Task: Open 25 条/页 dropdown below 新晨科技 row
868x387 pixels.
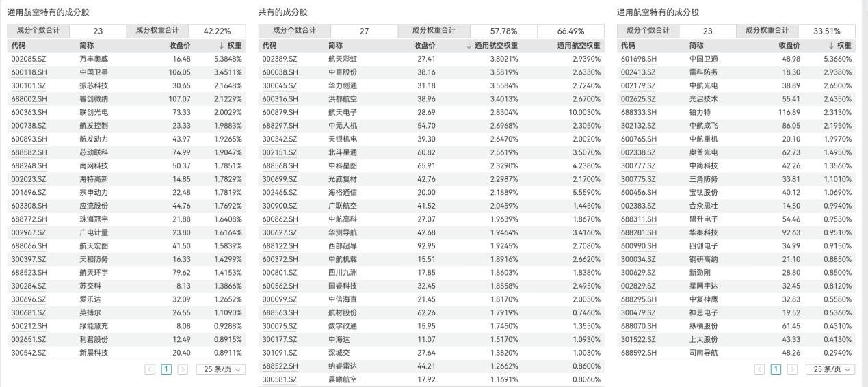Action: click(x=220, y=369)
